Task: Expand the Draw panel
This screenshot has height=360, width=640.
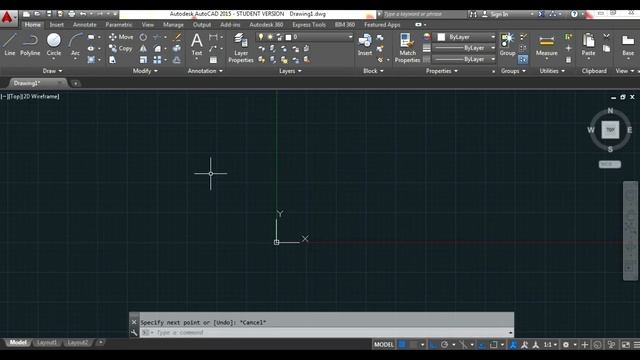Action: pyautogui.click(x=52, y=71)
